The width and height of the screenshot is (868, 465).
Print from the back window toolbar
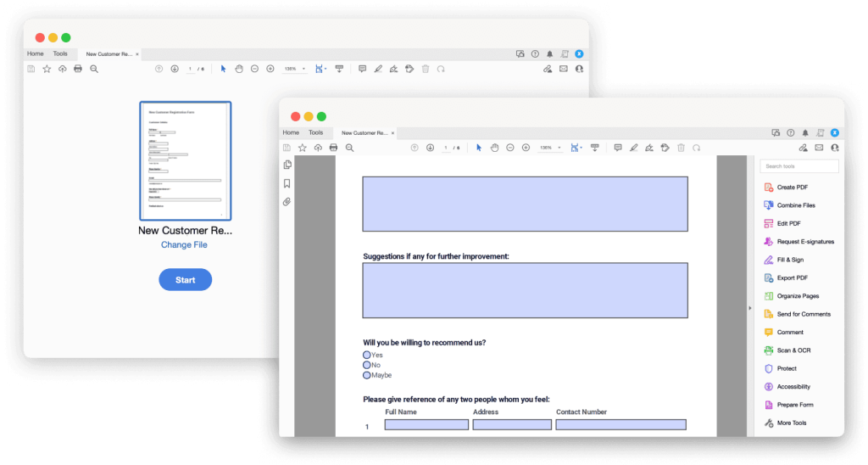(x=78, y=69)
